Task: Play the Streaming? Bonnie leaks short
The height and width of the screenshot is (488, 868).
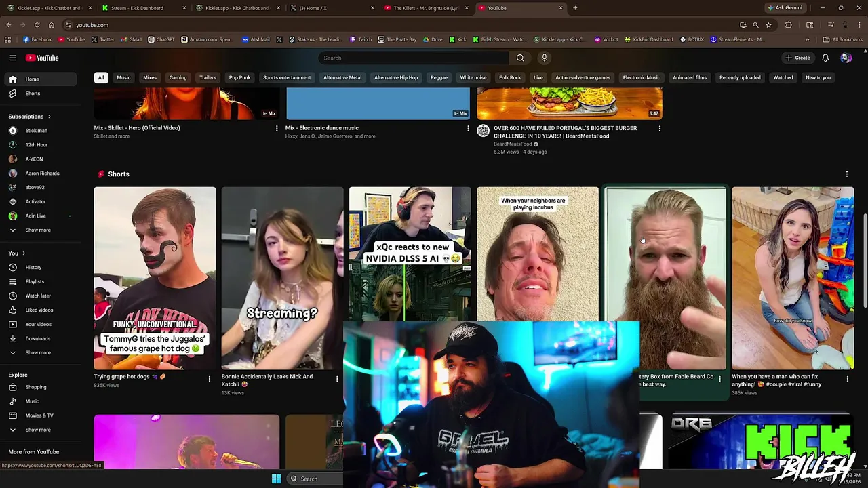Action: tap(282, 278)
